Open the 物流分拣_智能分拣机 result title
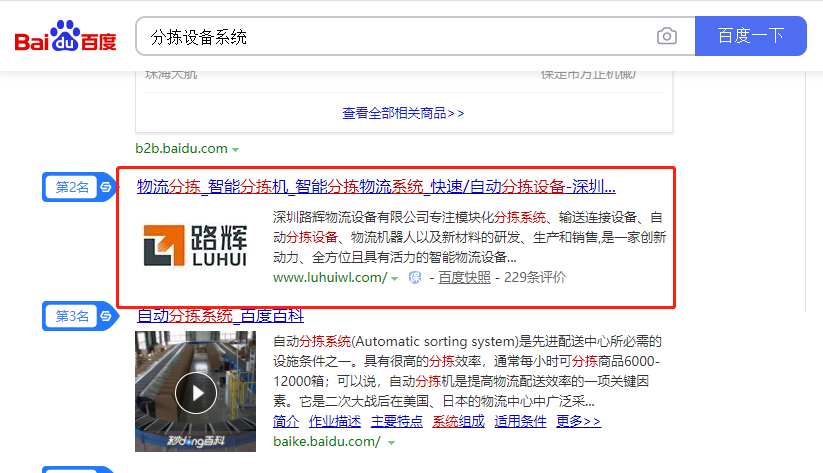823x473 pixels. [376, 186]
